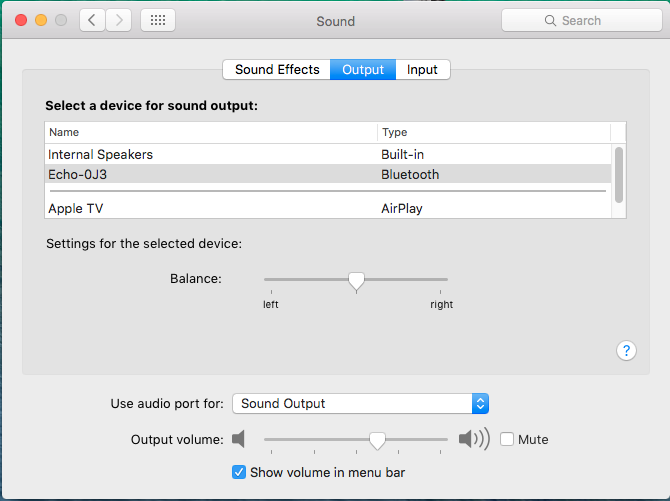The height and width of the screenshot is (501, 670).
Task: Click the magnifier icon in Search
Action: point(550,21)
